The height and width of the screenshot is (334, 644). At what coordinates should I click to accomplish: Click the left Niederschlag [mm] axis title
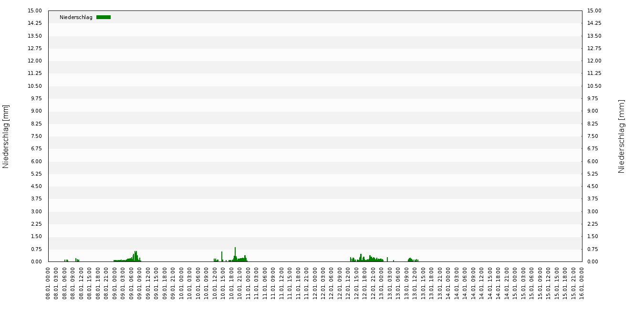pyautogui.click(x=6, y=136)
